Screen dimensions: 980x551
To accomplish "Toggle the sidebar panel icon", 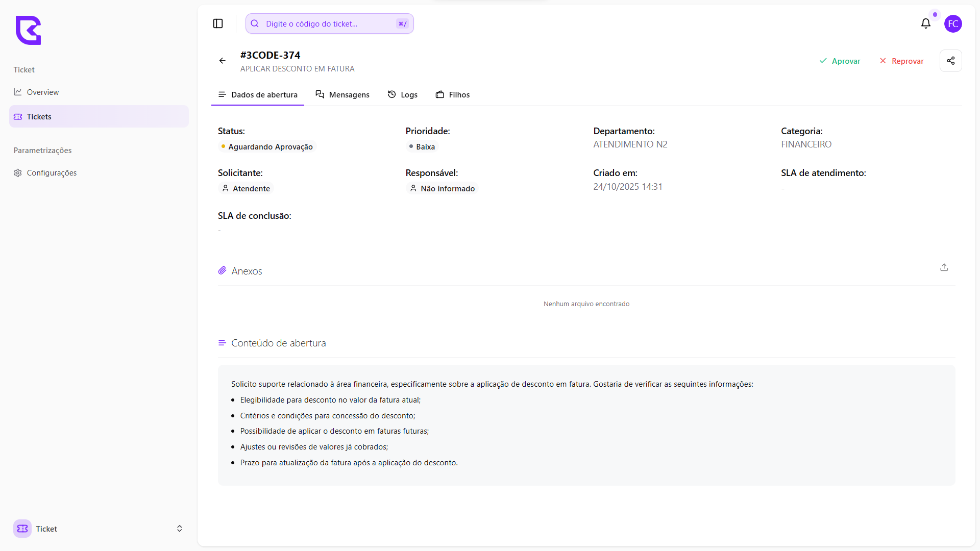I will (x=218, y=23).
